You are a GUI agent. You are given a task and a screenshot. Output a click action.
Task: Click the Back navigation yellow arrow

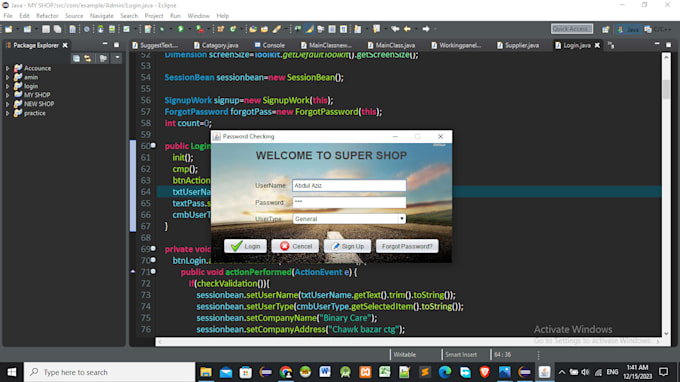click(x=407, y=29)
